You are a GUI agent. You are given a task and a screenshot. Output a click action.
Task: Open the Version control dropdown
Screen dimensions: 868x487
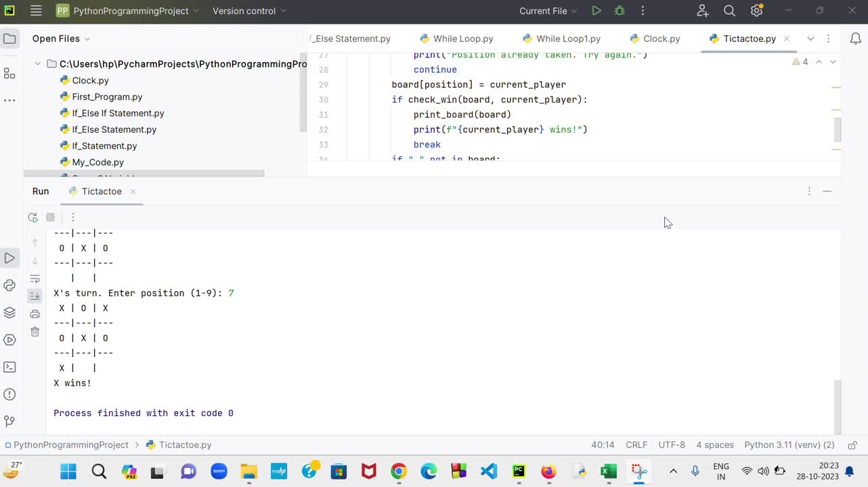[249, 11]
